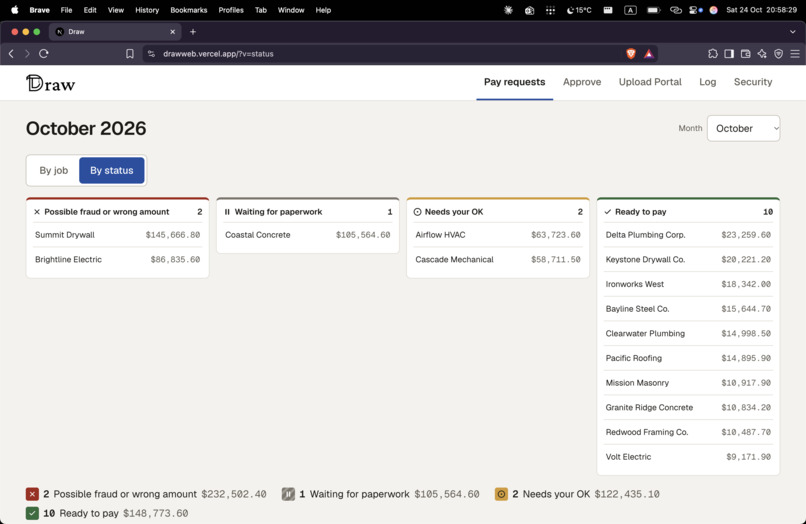Switch view to By job

(53, 170)
